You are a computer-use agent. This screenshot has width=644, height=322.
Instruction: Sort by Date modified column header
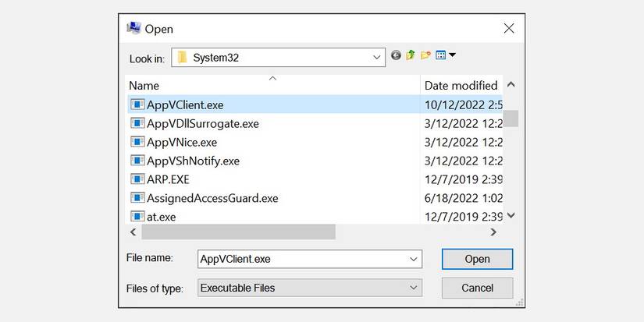point(461,85)
